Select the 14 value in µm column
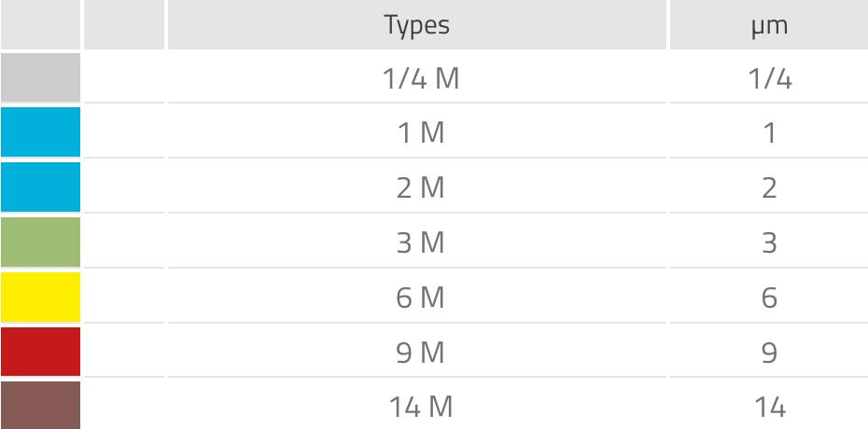 (769, 408)
